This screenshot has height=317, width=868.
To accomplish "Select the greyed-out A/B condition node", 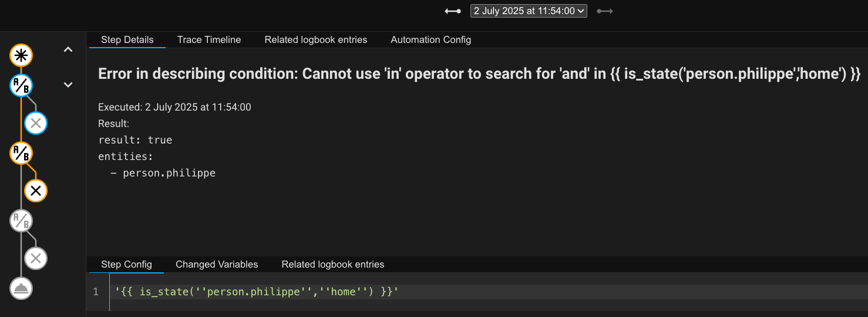I will (x=21, y=221).
